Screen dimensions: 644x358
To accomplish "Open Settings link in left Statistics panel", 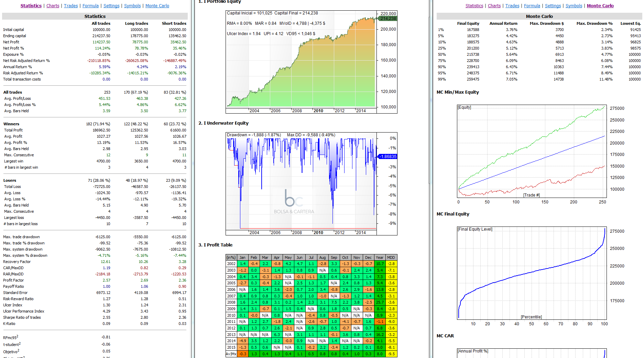I will 111,6.
